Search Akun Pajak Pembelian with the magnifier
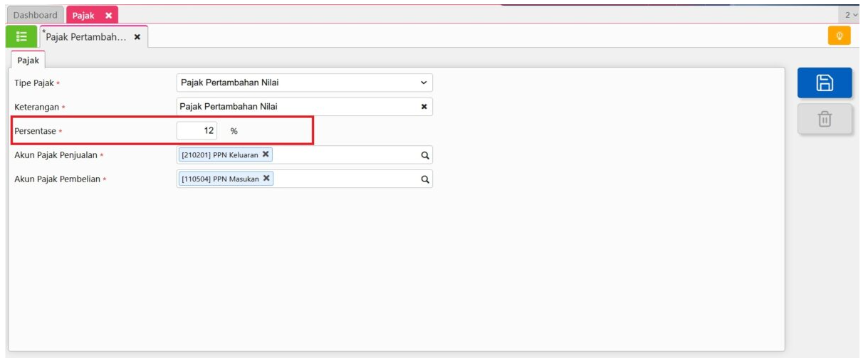868x358 pixels. click(x=424, y=179)
